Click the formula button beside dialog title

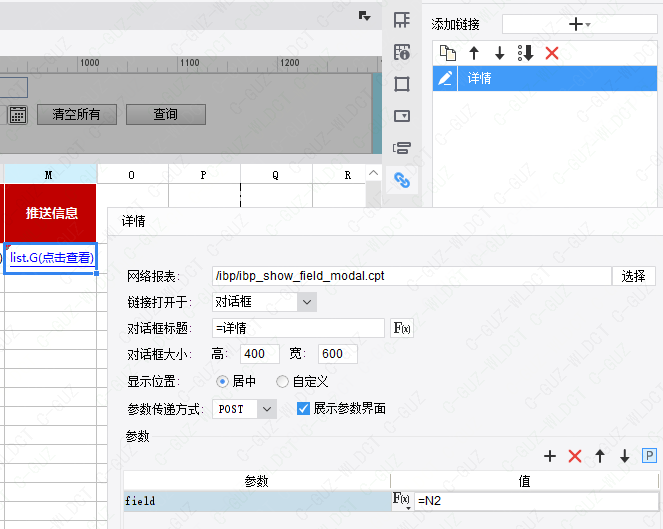[x=401, y=328]
